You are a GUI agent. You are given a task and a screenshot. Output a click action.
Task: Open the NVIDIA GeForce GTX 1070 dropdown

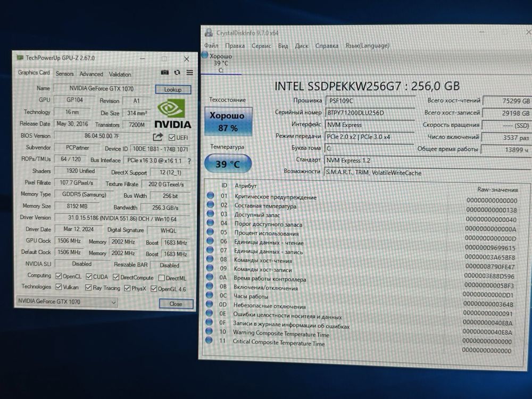67,301
